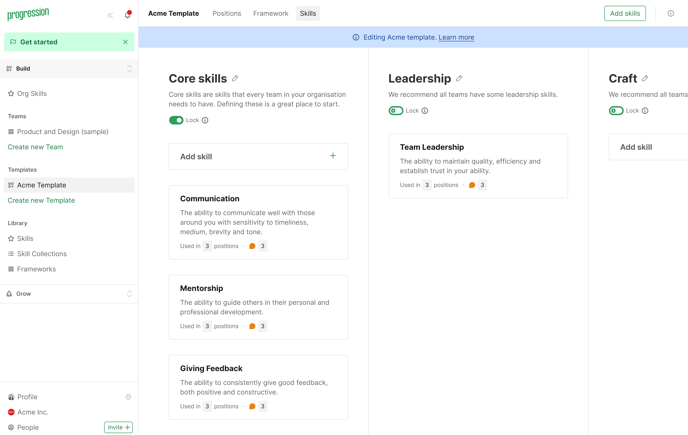Screen dimensions: 688x435
Task: Click the pencil icon beside Craft
Action: tap(645, 79)
